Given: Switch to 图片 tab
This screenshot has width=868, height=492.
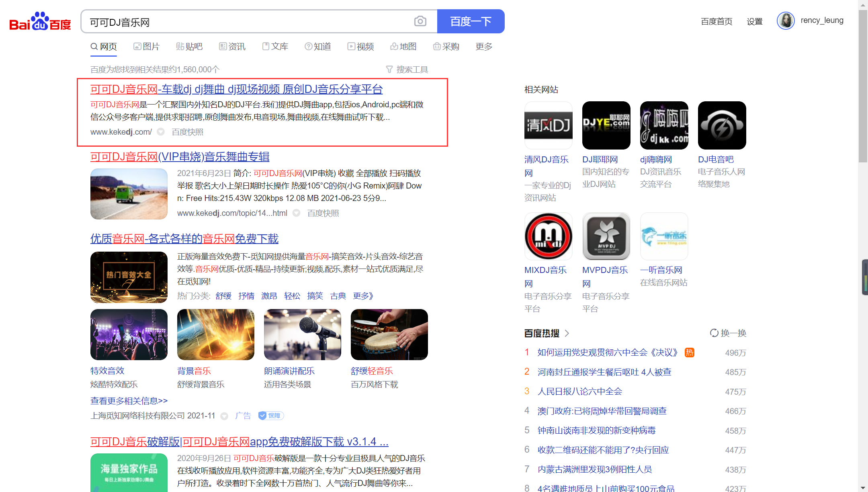Looking at the screenshot, I should pos(147,47).
